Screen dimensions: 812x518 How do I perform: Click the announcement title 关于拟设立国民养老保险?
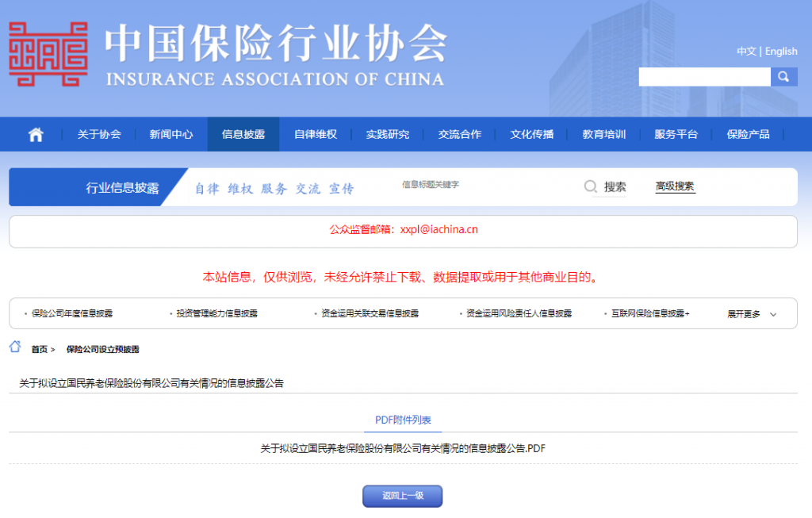tap(151, 383)
